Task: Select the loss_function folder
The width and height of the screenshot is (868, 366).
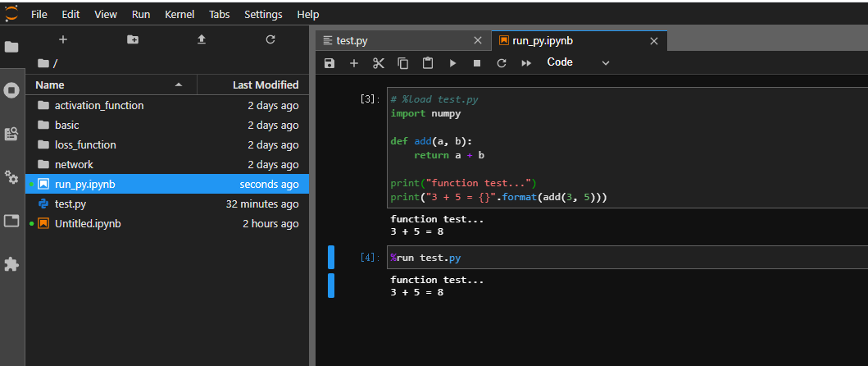Action: point(167,144)
